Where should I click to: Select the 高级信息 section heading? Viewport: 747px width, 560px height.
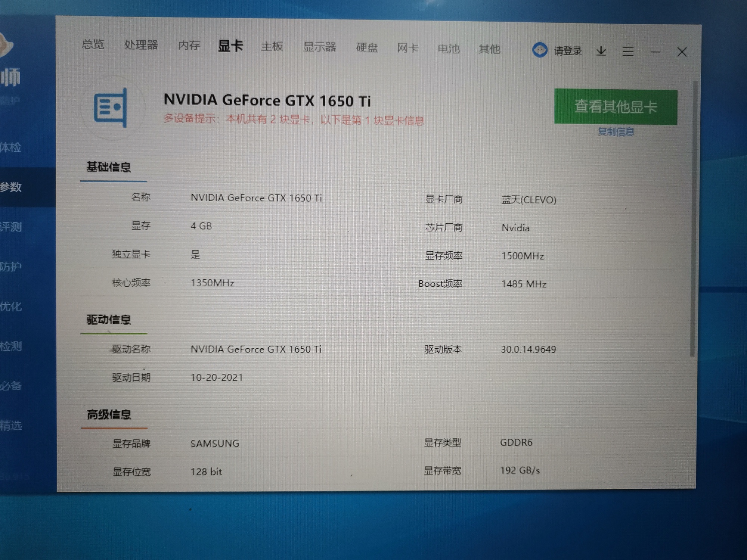tap(109, 414)
